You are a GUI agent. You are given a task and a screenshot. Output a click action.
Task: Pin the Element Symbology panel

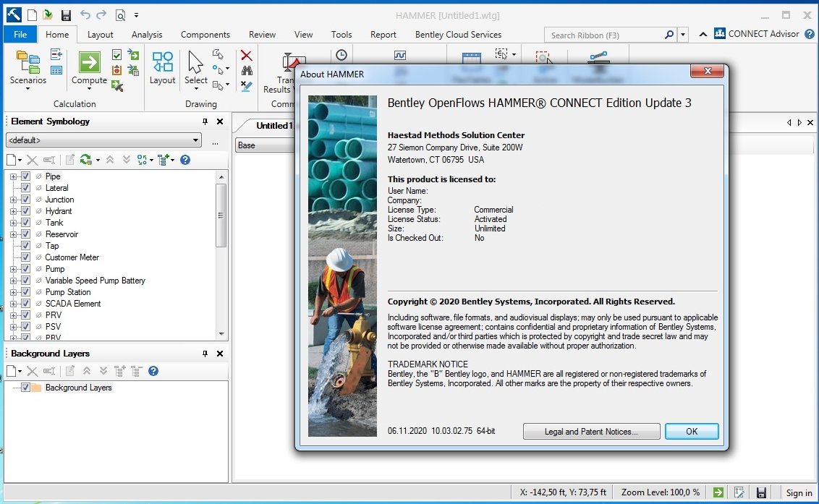205,121
